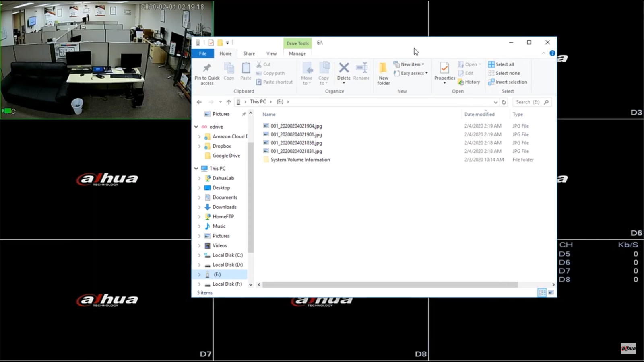Image resolution: width=644 pixels, height=362 pixels.
Task: Expand the Dropbox tree node
Action: point(199,146)
